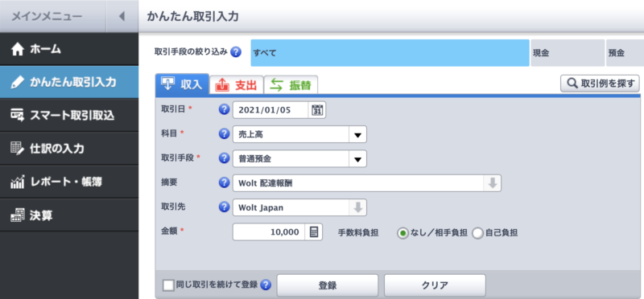Filter by 現金
Screen dimensions: 644x299
568,53
